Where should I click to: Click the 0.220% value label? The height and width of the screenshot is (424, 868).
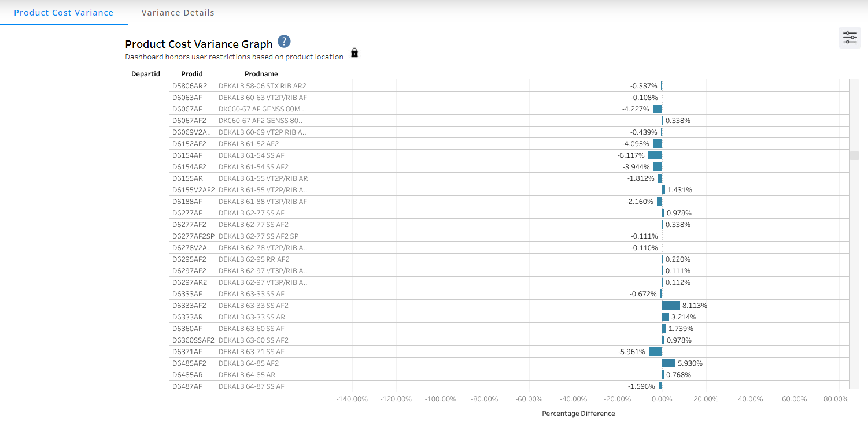point(678,259)
